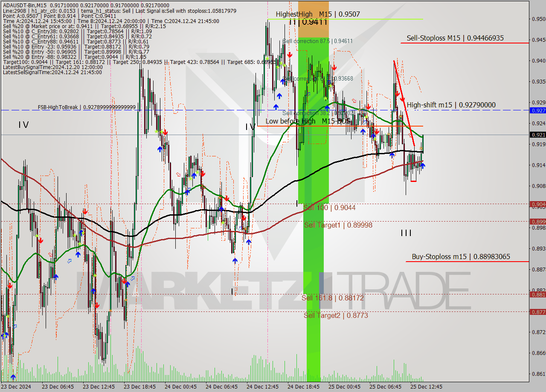Select the Sell %20 @ Market price info line

[84, 26]
